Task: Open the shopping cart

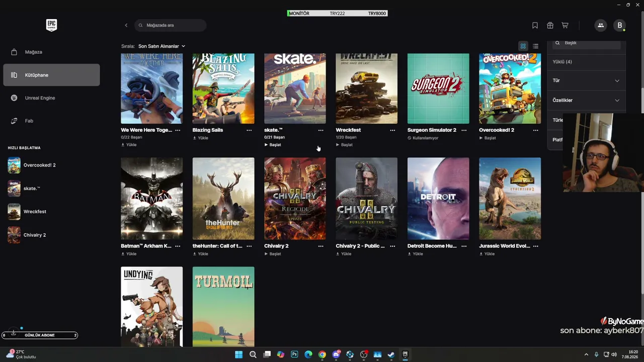Action: click(x=565, y=25)
